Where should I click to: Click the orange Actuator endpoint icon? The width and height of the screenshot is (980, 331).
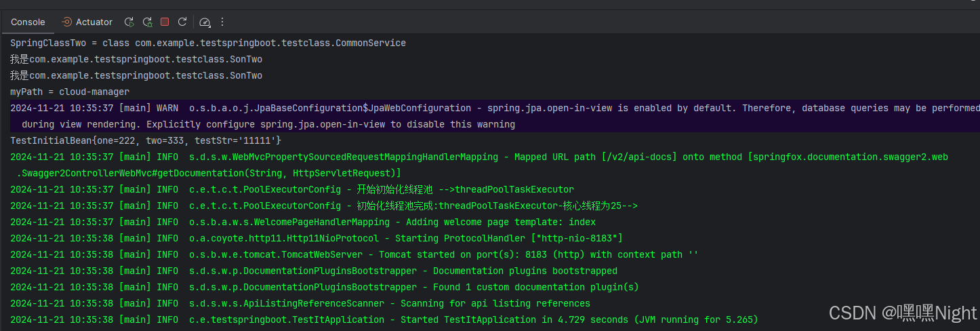pos(66,22)
